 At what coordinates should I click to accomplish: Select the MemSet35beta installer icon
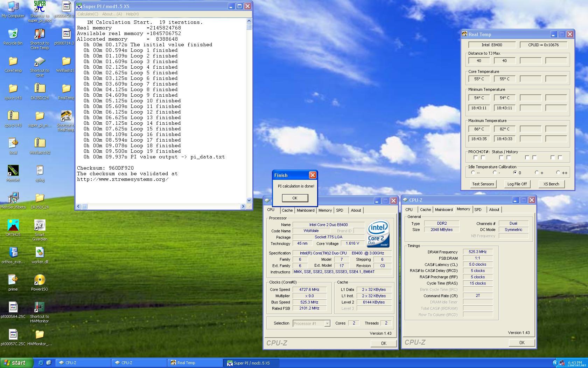(x=13, y=201)
